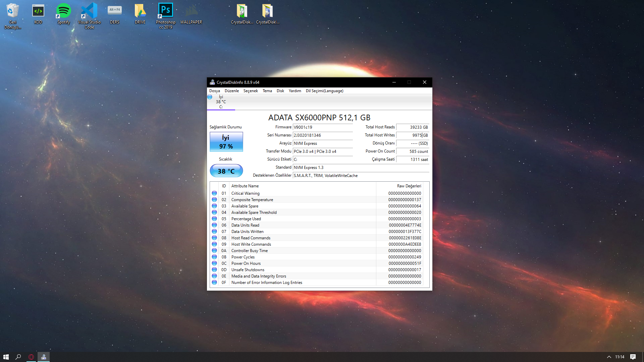Select the C: disk tab

(x=221, y=102)
